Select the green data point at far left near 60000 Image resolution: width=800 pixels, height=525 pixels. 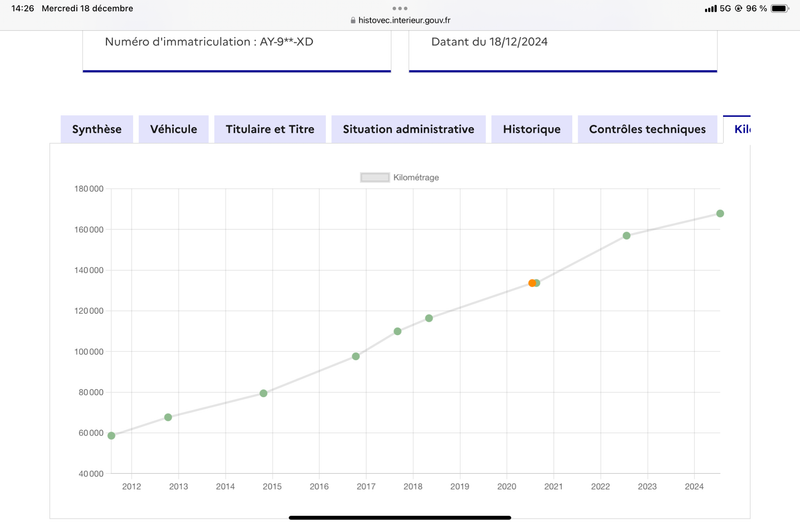point(111,436)
